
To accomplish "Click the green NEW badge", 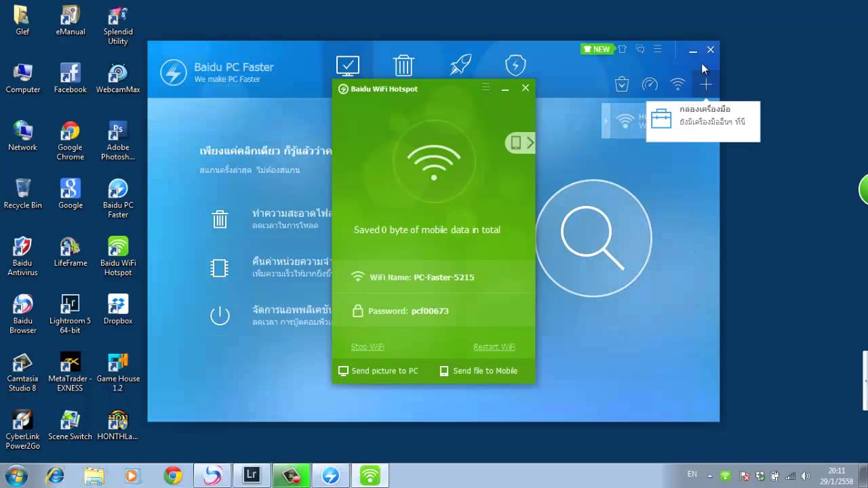I will coord(597,49).
